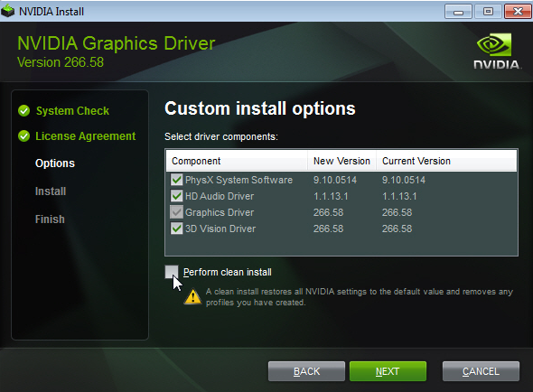Image resolution: width=533 pixels, height=392 pixels.
Task: Toggle the PhysX System Software checkbox
Action: [x=176, y=180]
